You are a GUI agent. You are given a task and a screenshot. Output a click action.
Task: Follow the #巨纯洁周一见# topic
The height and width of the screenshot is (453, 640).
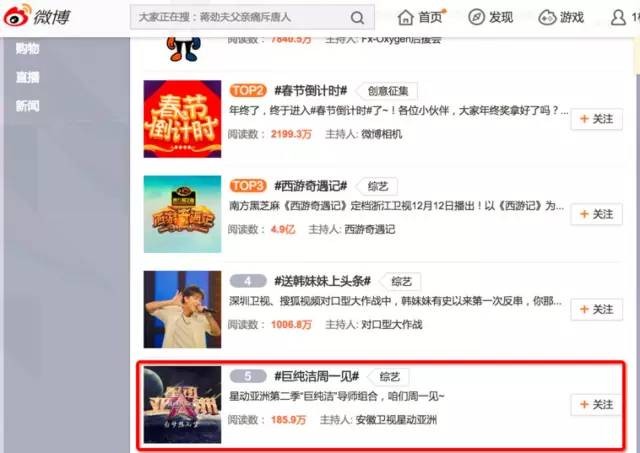(596, 404)
